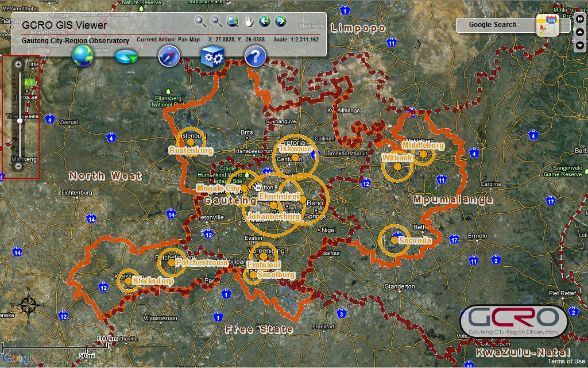Open the compass navigation icon

[x=169, y=56]
